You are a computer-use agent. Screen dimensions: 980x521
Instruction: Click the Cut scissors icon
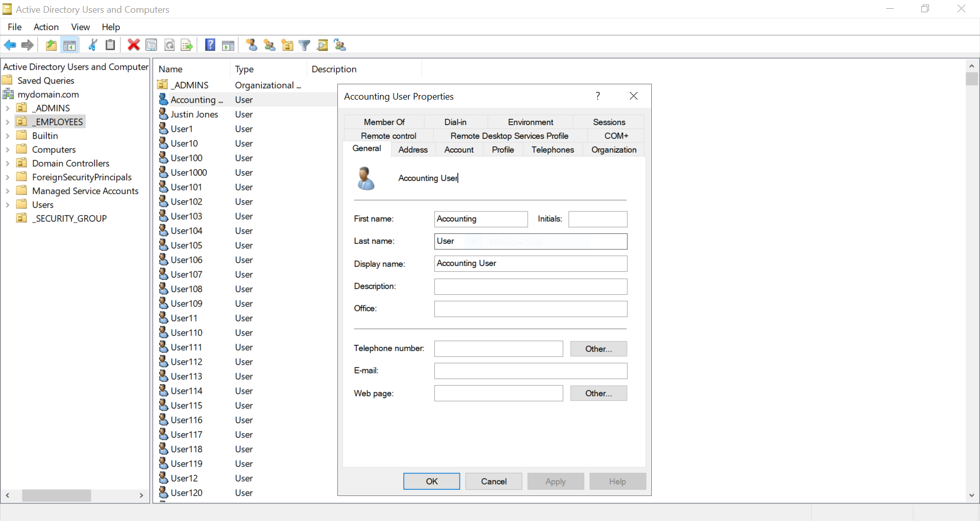93,45
